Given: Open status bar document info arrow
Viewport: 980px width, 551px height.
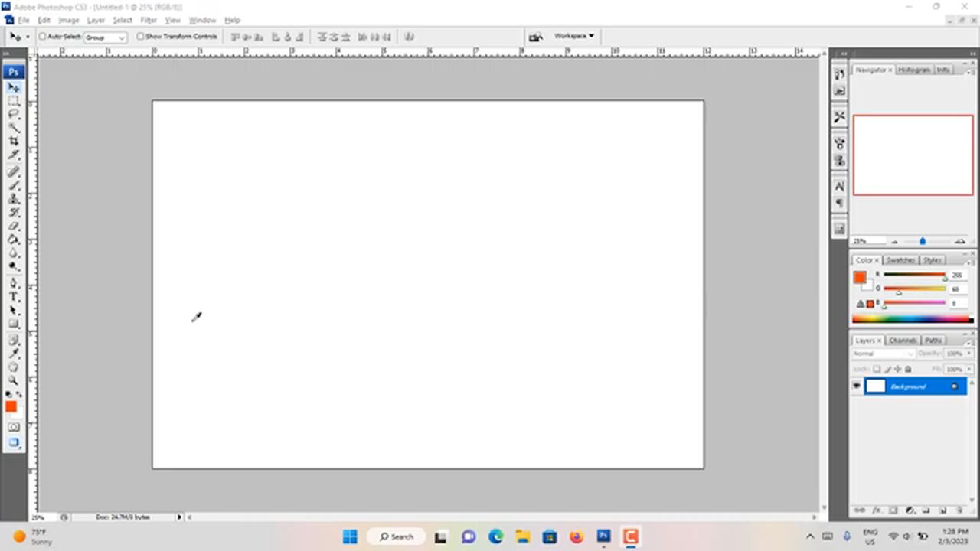Looking at the screenshot, I should tap(180, 517).
